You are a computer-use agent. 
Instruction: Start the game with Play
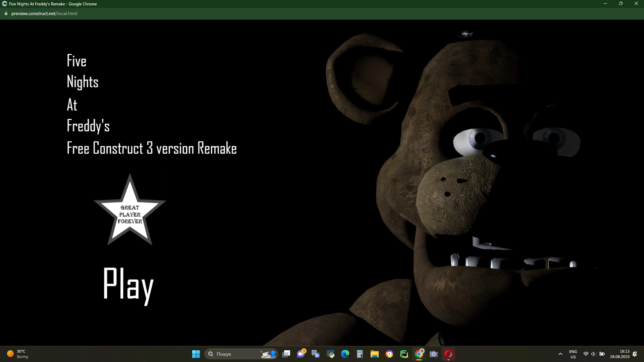click(128, 284)
